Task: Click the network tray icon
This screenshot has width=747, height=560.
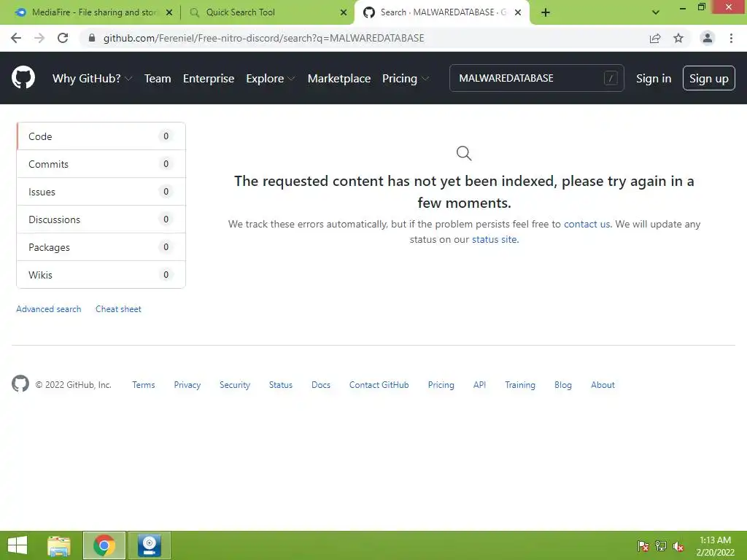Action: (661, 546)
